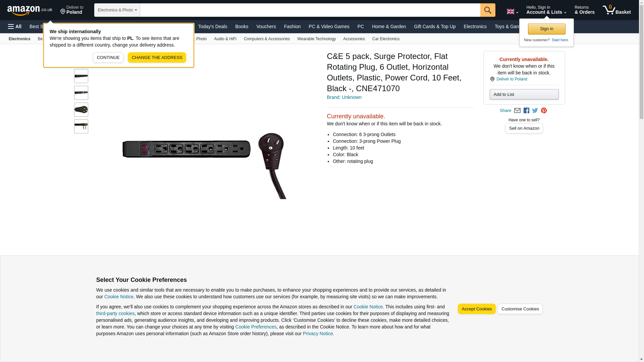This screenshot has width=644, height=362.
Task: Click the Accept Cookies button
Action: click(x=477, y=309)
